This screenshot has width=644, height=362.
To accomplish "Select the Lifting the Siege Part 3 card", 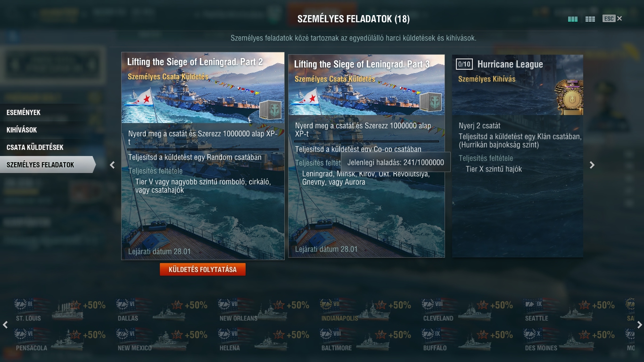I will pyautogui.click(x=366, y=156).
